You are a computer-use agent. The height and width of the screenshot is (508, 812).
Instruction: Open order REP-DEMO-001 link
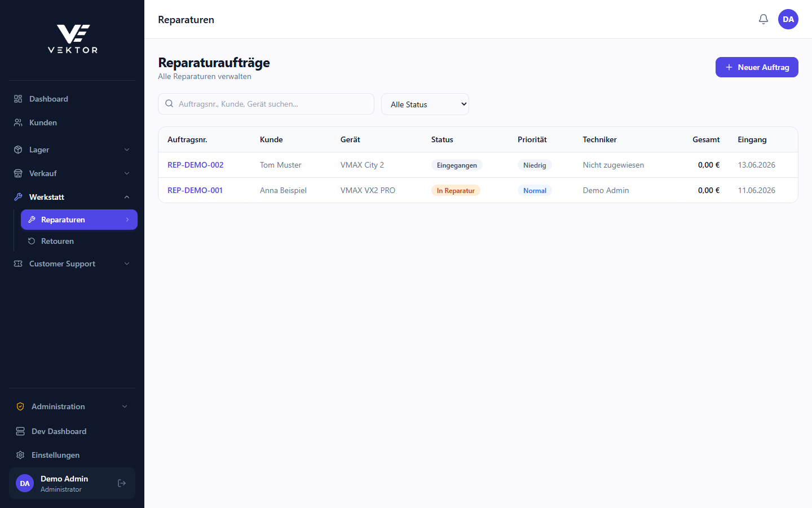click(x=195, y=190)
